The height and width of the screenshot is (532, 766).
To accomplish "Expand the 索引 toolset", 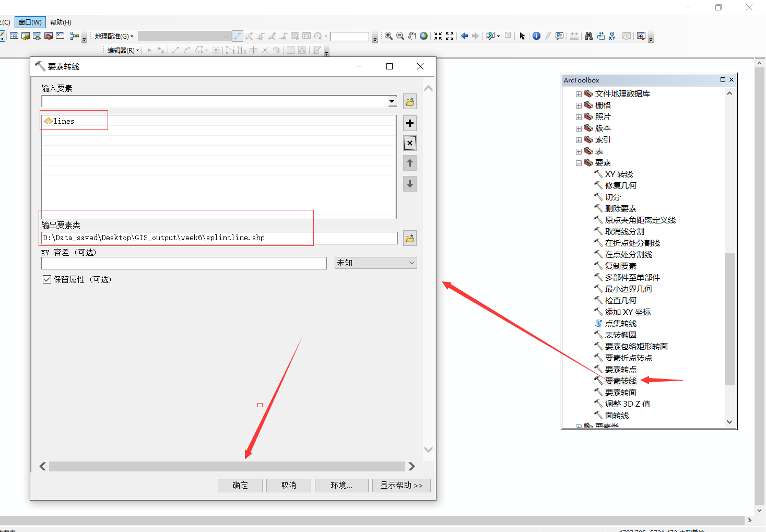I will (579, 140).
